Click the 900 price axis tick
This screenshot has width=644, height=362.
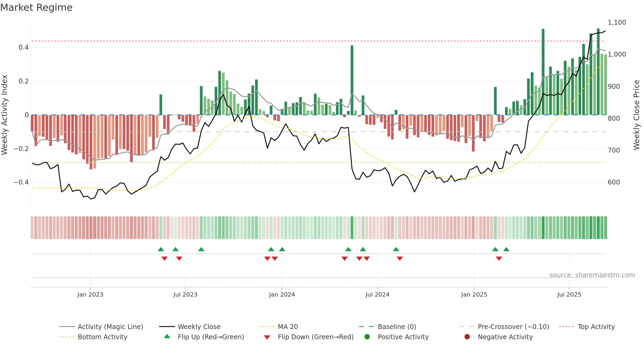[x=614, y=86]
